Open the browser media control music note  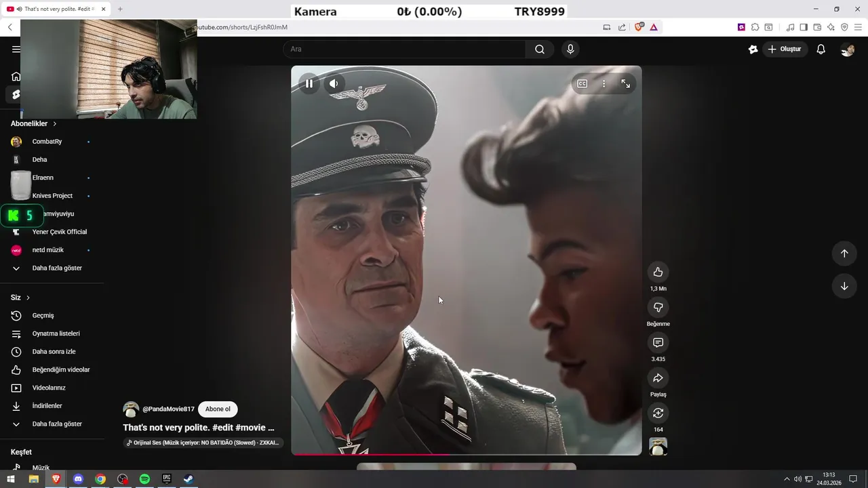click(790, 27)
